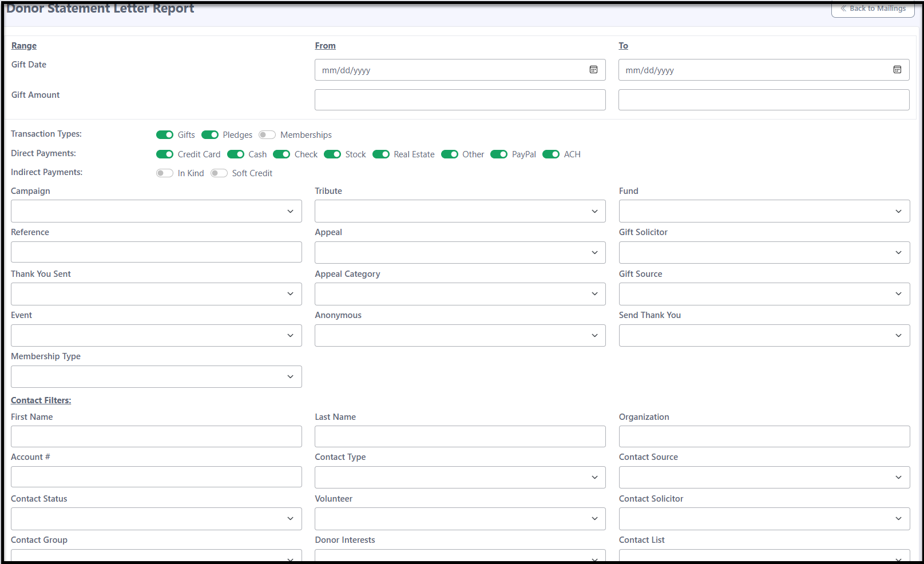924x564 pixels.
Task: Expand the Campaign dropdown
Action: tap(156, 211)
